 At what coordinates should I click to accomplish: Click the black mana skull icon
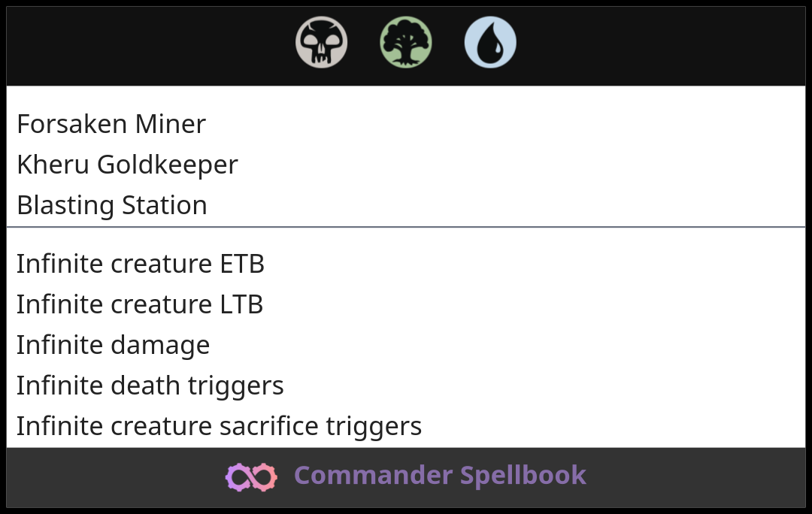322,42
